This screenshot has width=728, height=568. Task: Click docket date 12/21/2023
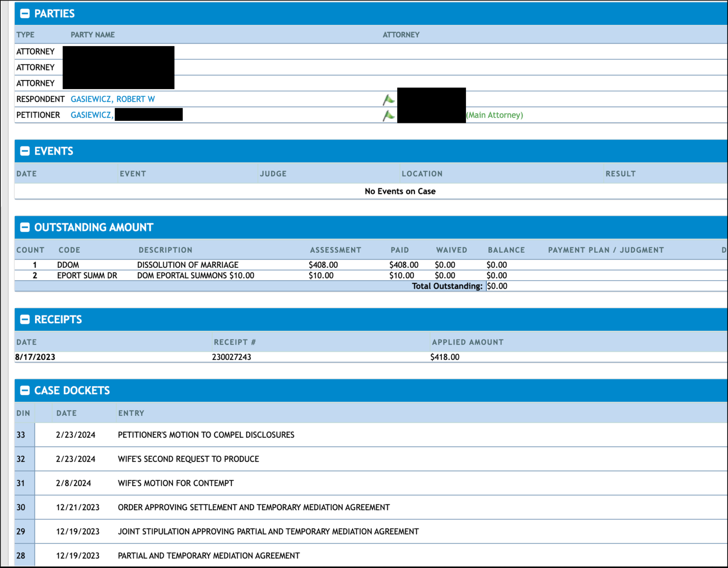coord(78,507)
